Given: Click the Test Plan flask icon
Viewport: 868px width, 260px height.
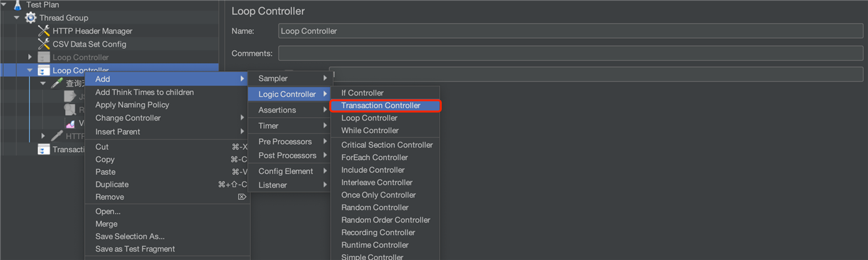Looking at the screenshot, I should (x=18, y=5).
